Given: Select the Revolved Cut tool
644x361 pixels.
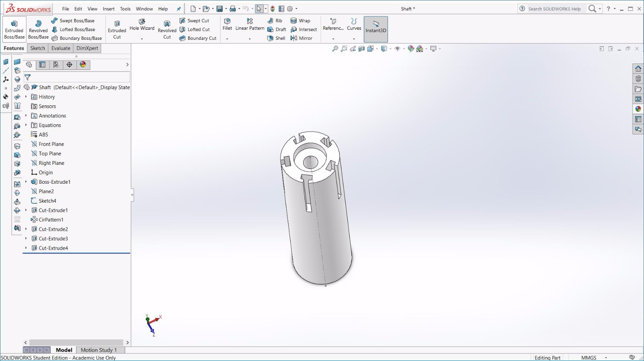Looking at the screenshot, I should point(167,29).
